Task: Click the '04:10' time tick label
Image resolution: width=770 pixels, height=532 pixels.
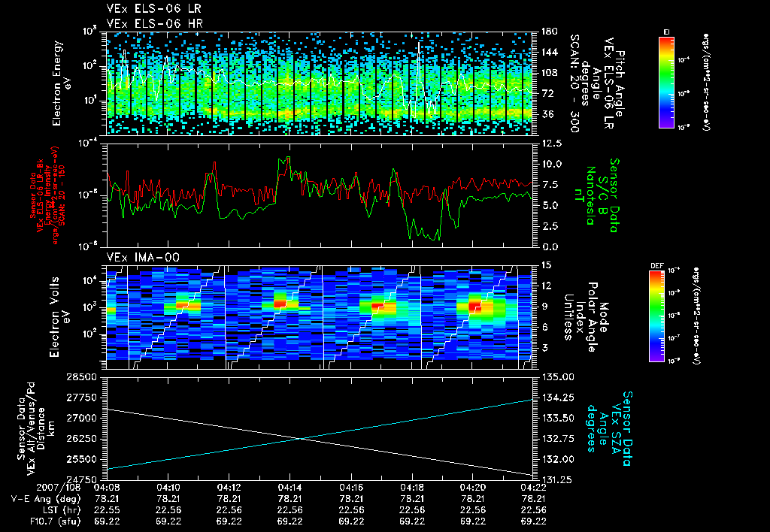Action: (168, 488)
